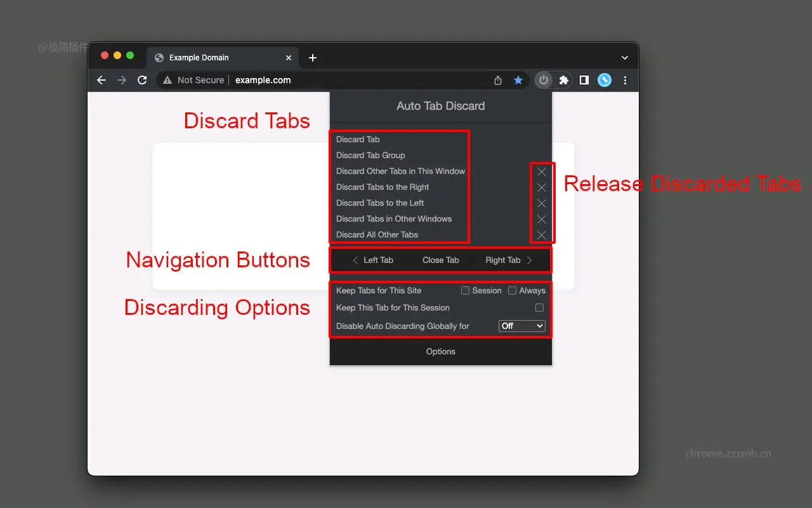Open Chrome's three-dot menu

coord(625,80)
